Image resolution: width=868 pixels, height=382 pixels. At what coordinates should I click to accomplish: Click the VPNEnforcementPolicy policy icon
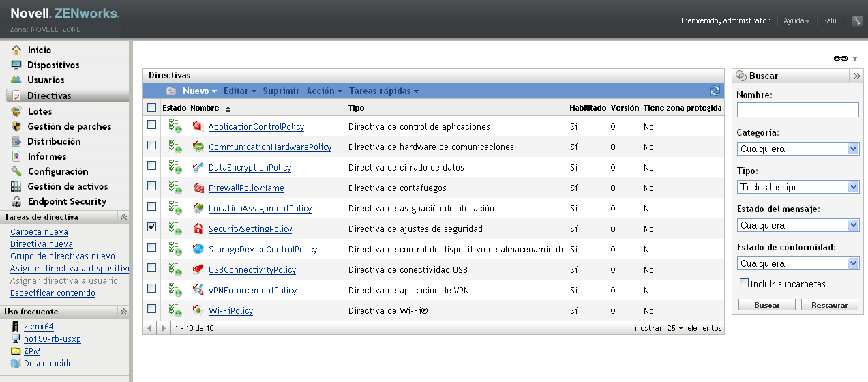click(x=198, y=290)
